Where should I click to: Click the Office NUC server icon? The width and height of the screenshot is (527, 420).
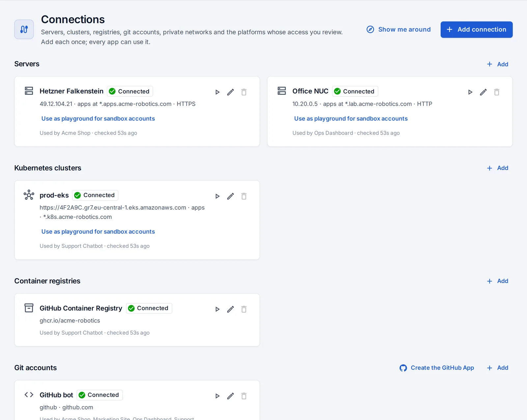pyautogui.click(x=282, y=91)
